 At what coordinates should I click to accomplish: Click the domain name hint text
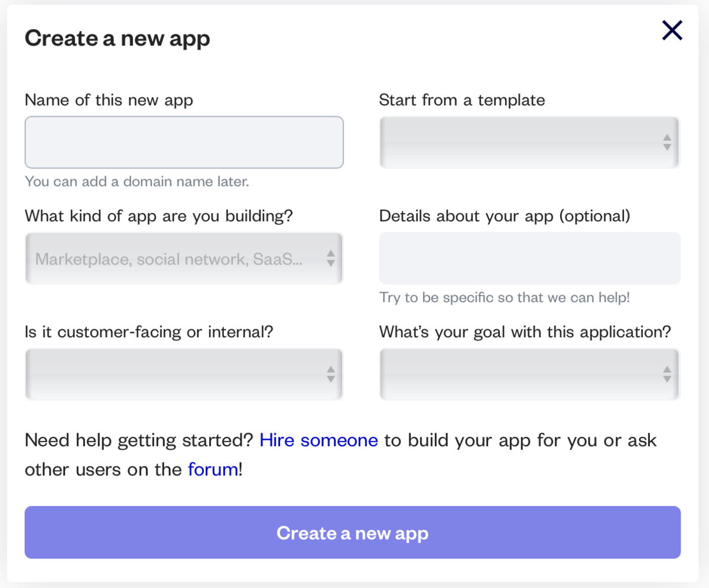tap(136, 181)
